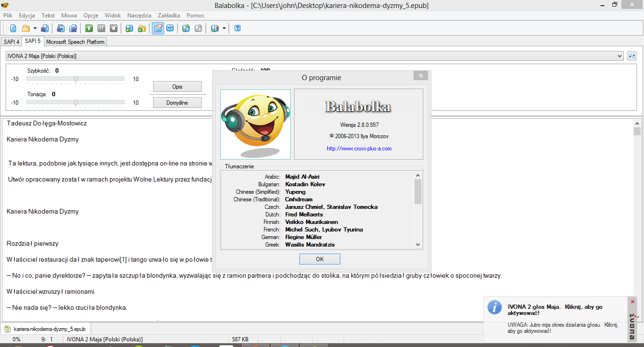The image size is (644, 347).
Task: Close the IVONA notification popup
Action: click(633, 302)
